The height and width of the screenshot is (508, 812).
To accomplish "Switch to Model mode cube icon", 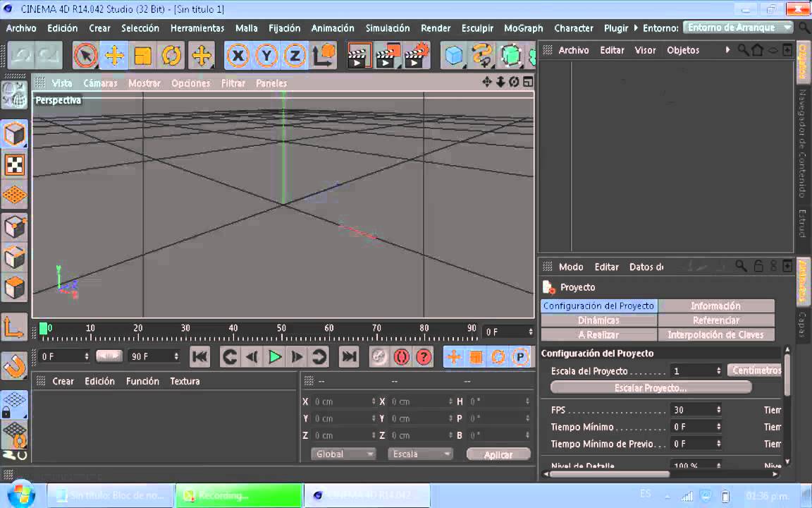I will pyautogui.click(x=15, y=134).
